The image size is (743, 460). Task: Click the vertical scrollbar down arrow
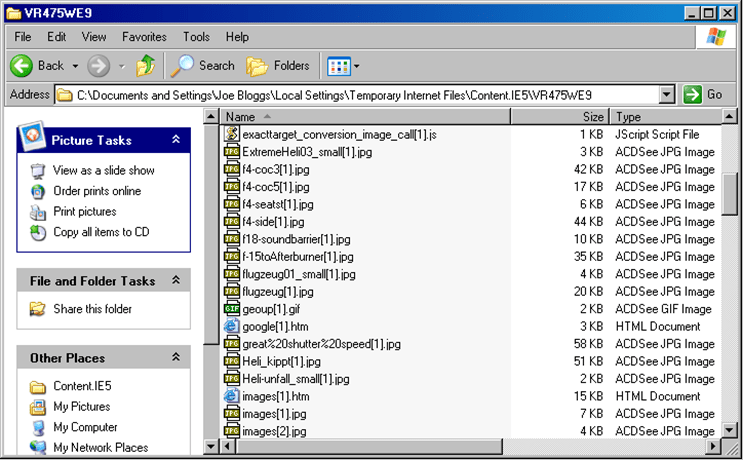click(731, 430)
